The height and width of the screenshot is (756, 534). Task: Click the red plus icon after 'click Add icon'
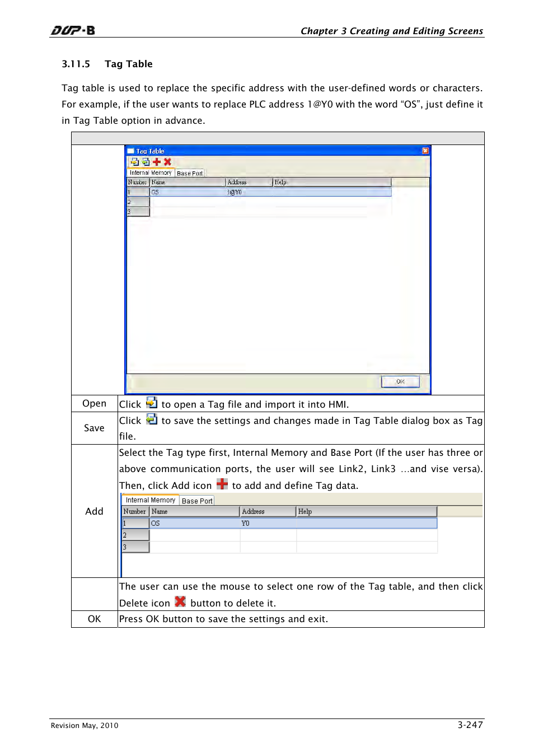222,484
